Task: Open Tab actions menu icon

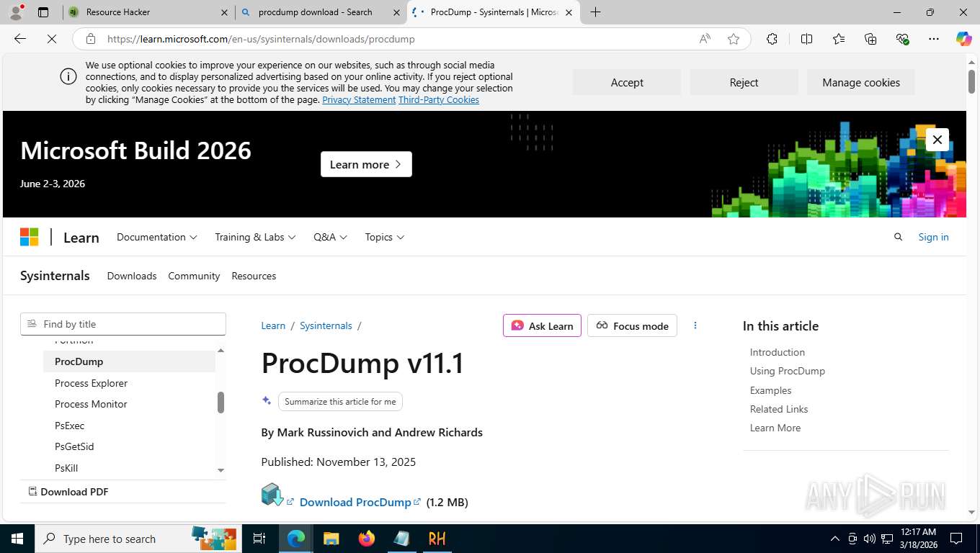Action: click(43, 12)
